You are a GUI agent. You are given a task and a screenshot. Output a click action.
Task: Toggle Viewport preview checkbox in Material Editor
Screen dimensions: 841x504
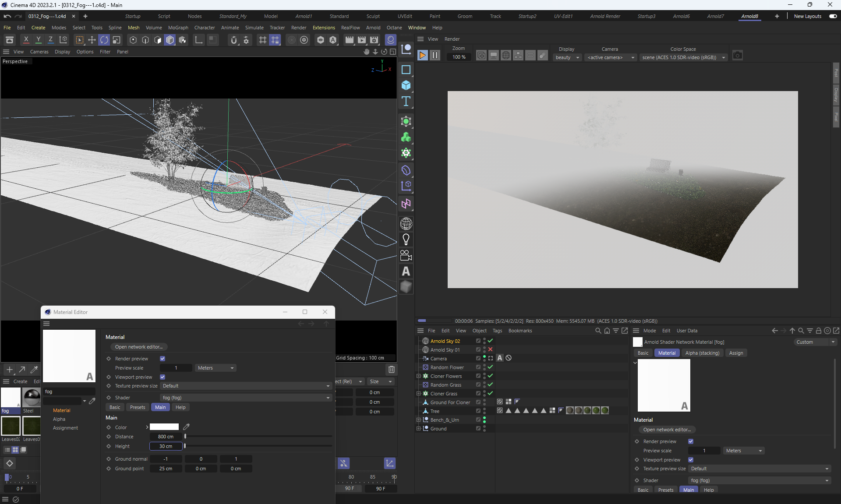pyautogui.click(x=163, y=377)
